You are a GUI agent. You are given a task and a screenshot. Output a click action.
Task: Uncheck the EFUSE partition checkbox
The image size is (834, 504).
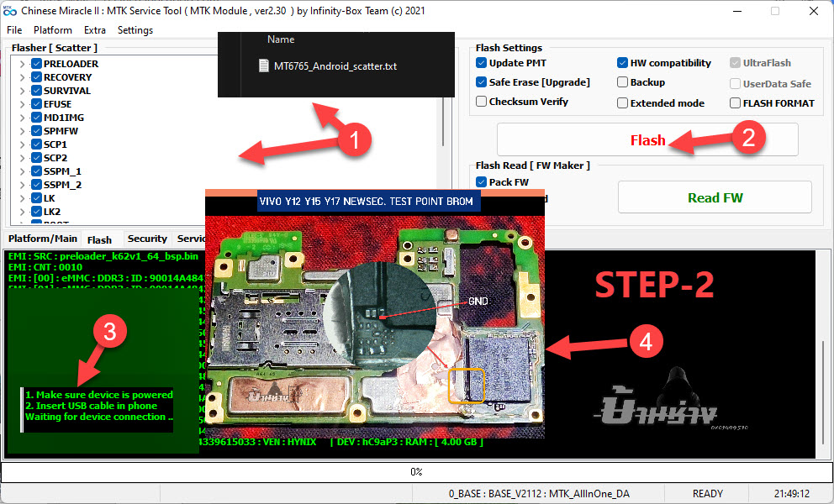coord(37,104)
